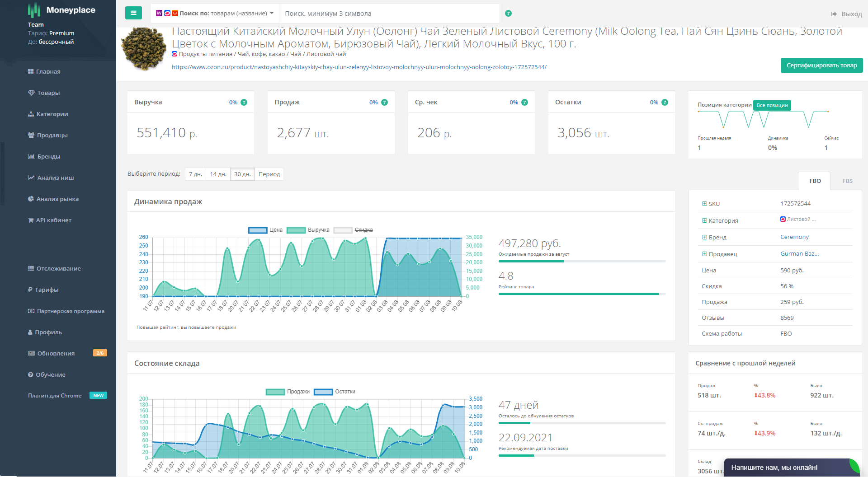Open help tooltip on Остатки card
This screenshot has height=477, width=868.
(665, 103)
